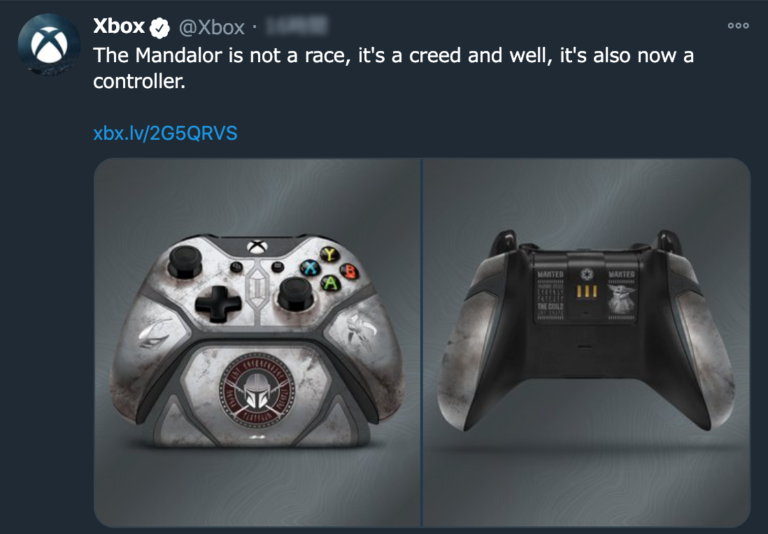Click the red B button on controller
The height and width of the screenshot is (534, 768).
click(349, 270)
